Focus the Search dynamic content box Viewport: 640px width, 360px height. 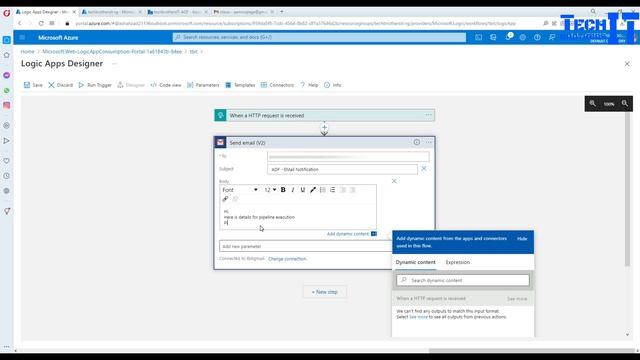click(x=463, y=280)
